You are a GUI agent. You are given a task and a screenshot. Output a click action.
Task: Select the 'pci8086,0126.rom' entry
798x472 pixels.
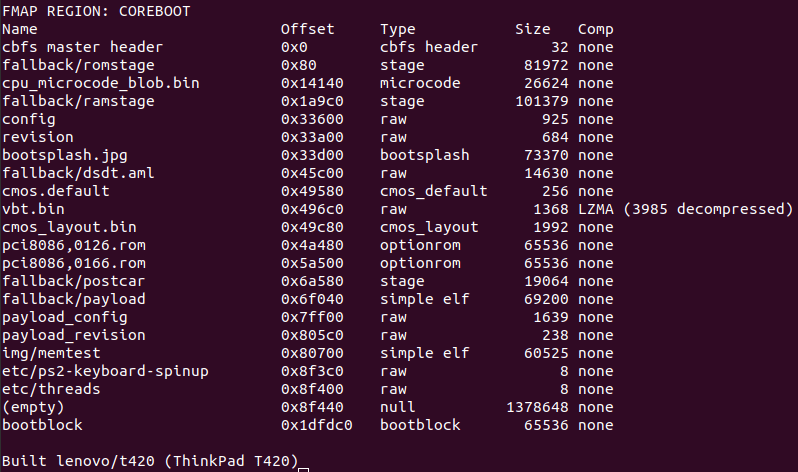(x=74, y=245)
